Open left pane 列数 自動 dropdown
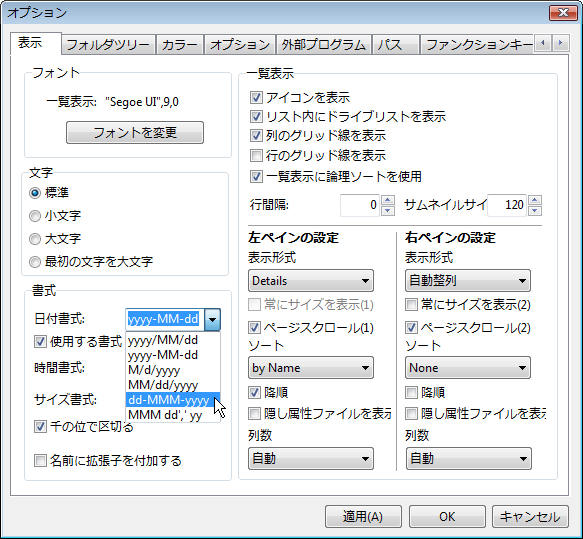 pyautogui.click(x=311, y=459)
